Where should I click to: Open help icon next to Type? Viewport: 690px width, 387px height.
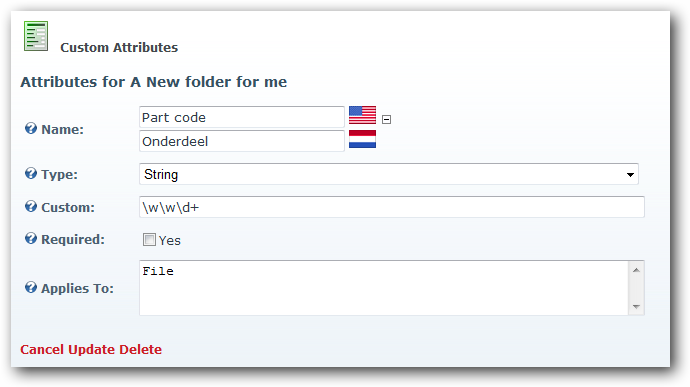pos(31,173)
